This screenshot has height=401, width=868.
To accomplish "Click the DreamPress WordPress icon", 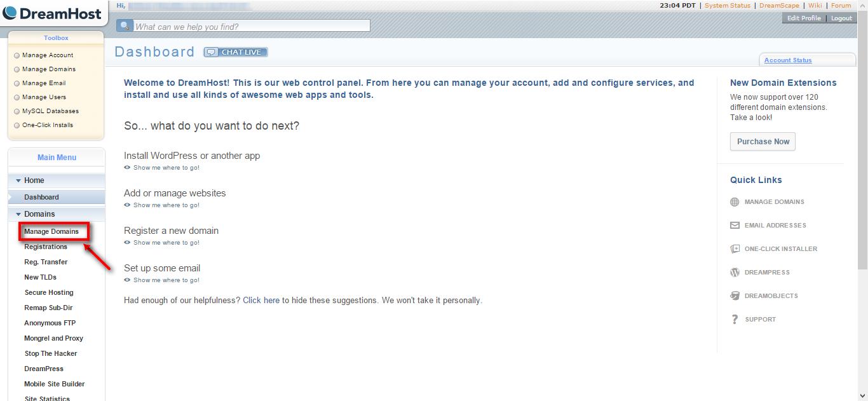I will click(735, 273).
